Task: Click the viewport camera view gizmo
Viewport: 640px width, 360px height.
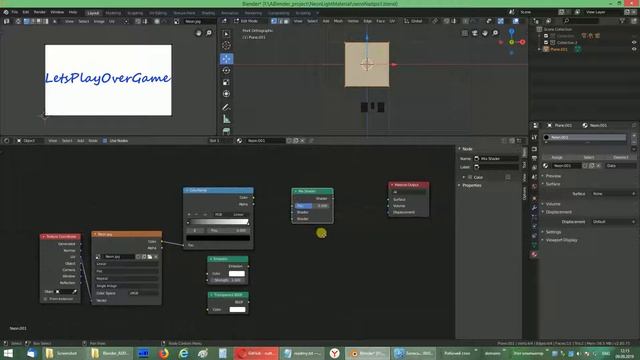Action: coord(475,33)
